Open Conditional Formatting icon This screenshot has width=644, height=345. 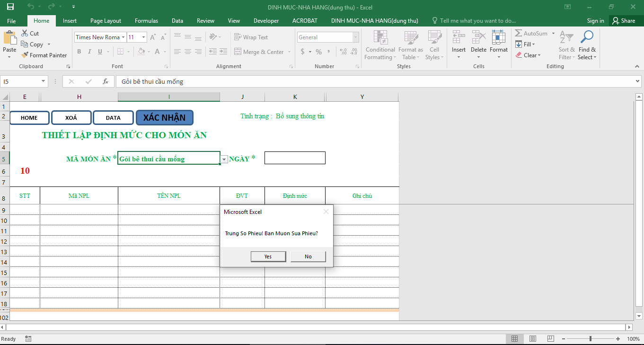pyautogui.click(x=380, y=38)
